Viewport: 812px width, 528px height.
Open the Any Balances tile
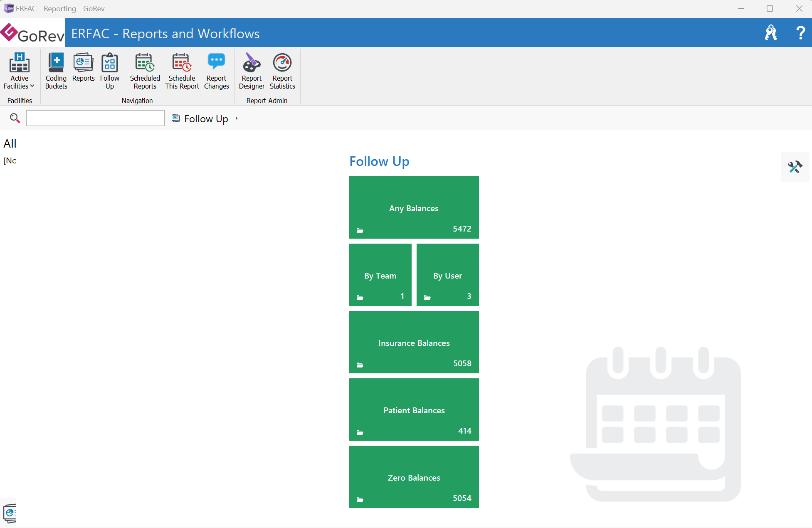[414, 207]
